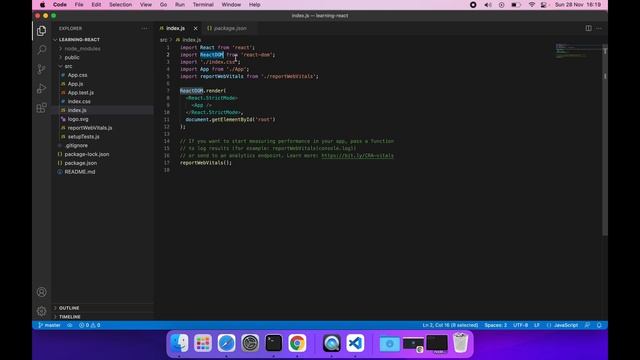The width and height of the screenshot is (640, 360).
Task: Open the Explorer view in the activity bar
Action: [x=41, y=31]
